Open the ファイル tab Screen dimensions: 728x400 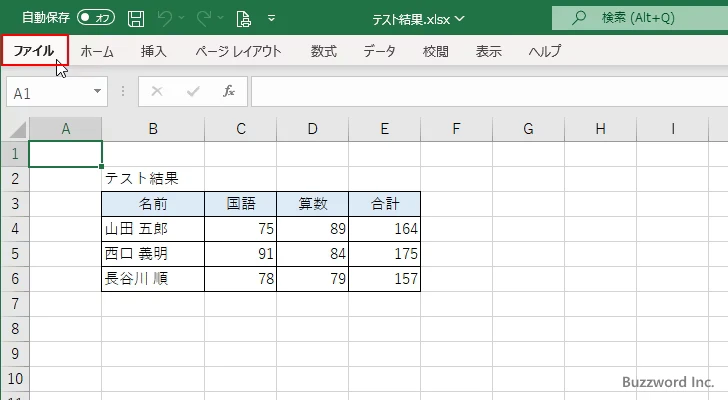pos(34,51)
